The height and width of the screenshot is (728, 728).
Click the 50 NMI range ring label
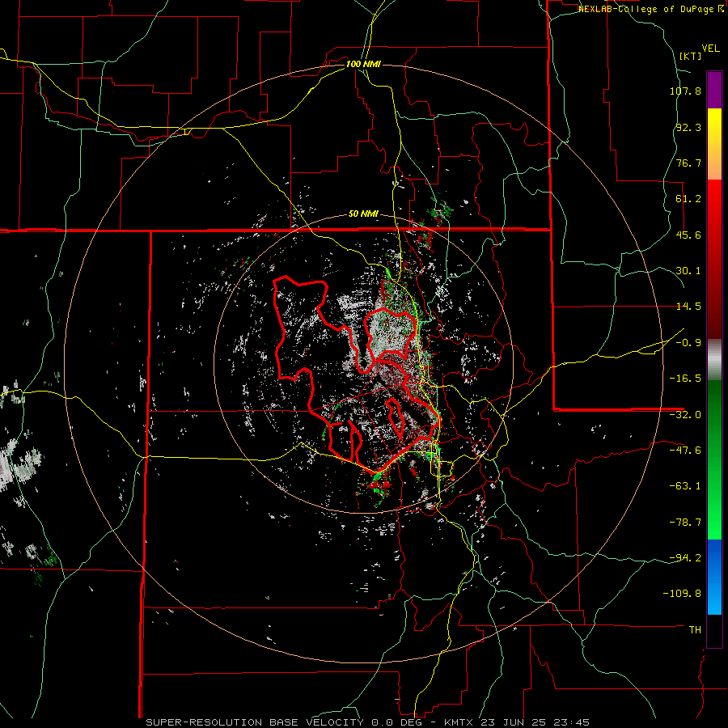click(x=363, y=214)
